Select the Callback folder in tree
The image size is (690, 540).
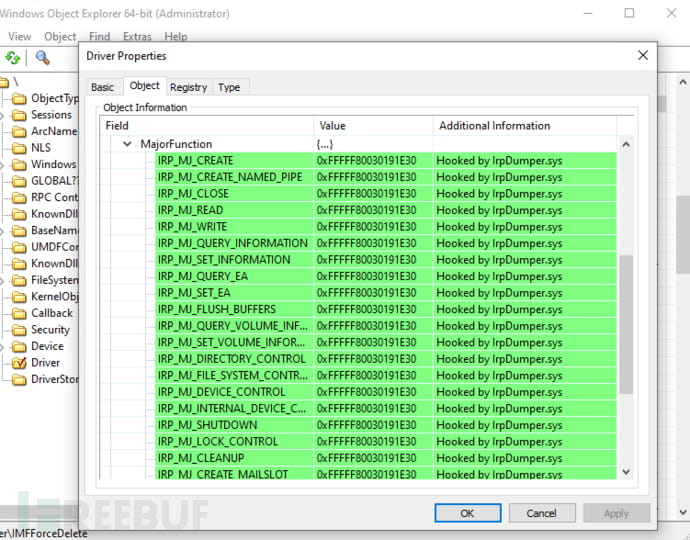51,313
